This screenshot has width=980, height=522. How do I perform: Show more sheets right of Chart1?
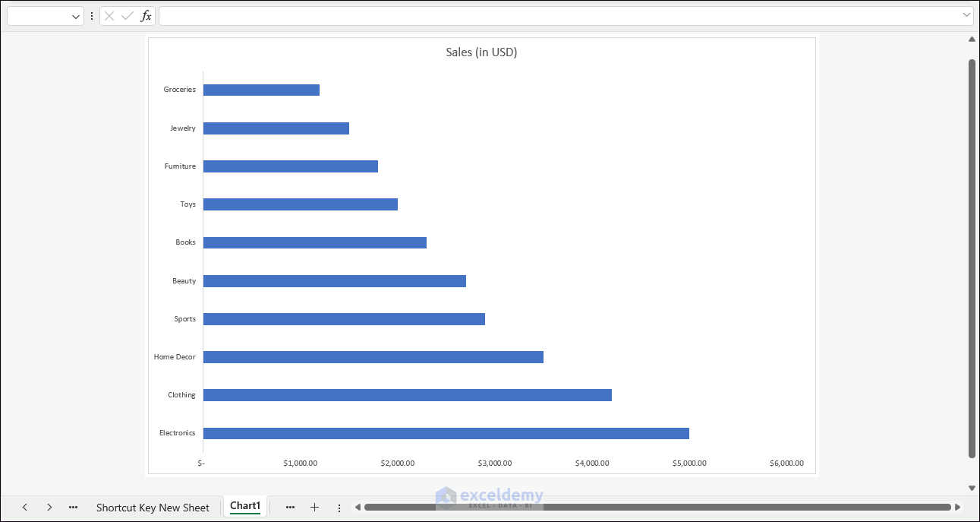pyautogui.click(x=290, y=507)
